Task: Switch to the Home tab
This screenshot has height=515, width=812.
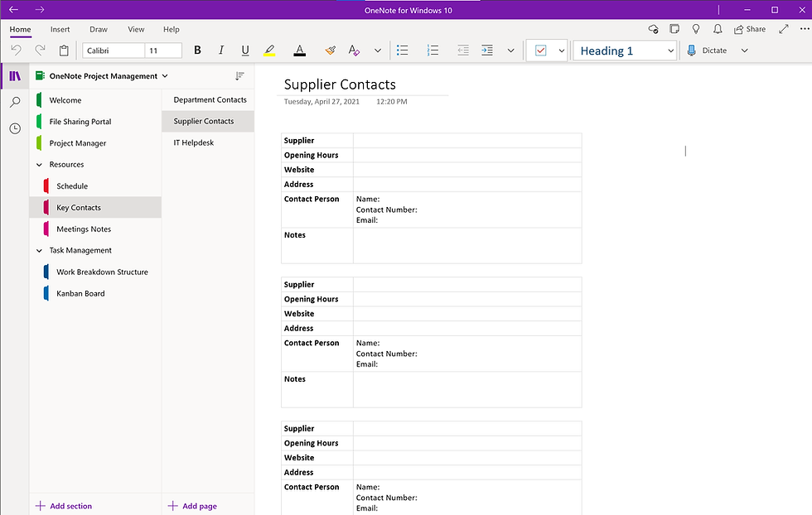Action: 20,30
